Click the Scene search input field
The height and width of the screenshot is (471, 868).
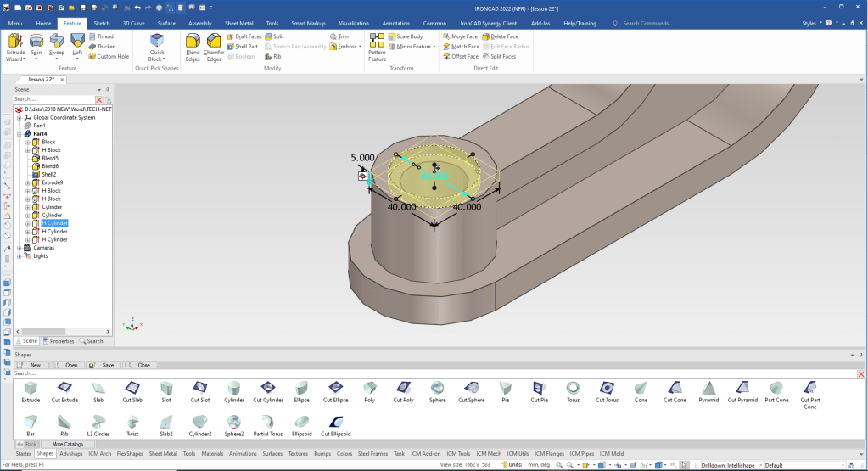tap(53, 99)
